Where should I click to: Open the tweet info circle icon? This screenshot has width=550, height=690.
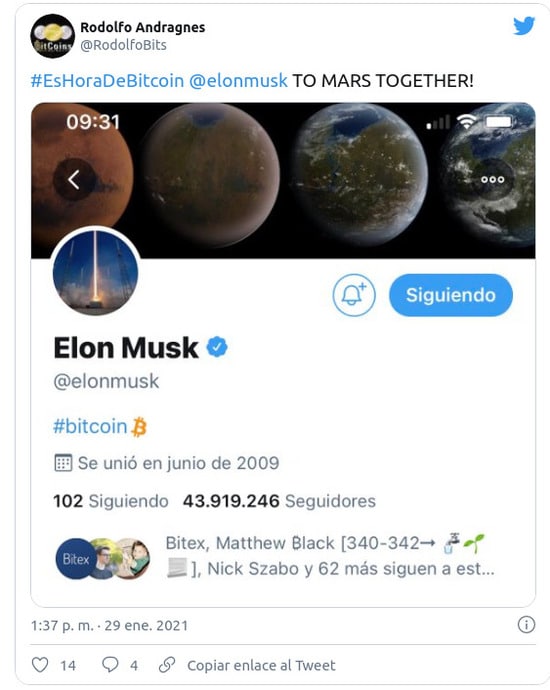(x=526, y=624)
